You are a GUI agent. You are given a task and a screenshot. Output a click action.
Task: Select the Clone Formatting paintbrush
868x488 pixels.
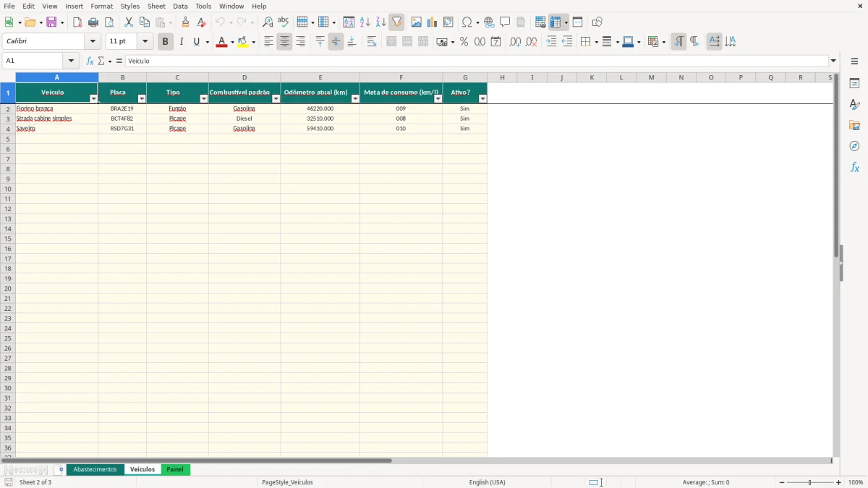click(x=185, y=22)
